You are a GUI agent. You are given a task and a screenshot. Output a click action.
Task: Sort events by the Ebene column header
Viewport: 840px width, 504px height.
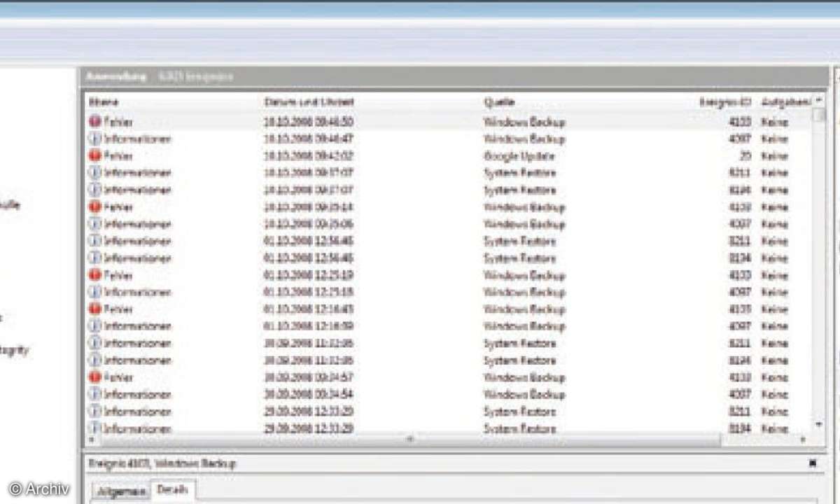click(106, 101)
